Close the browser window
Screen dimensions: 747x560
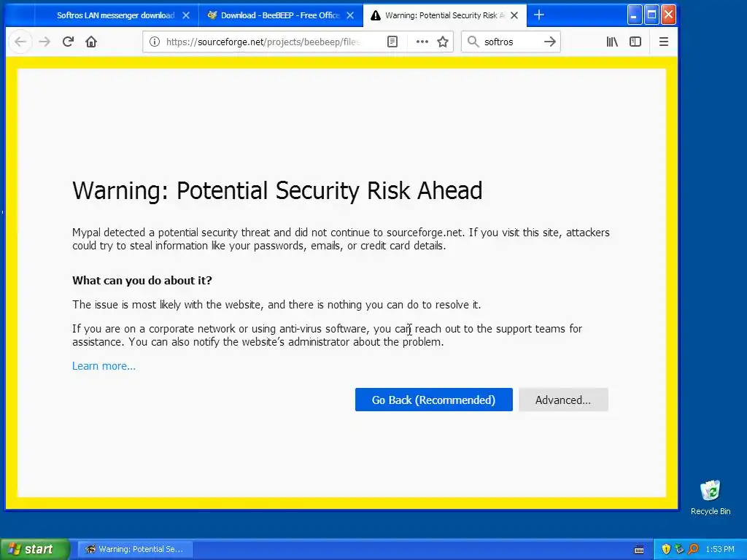(668, 15)
